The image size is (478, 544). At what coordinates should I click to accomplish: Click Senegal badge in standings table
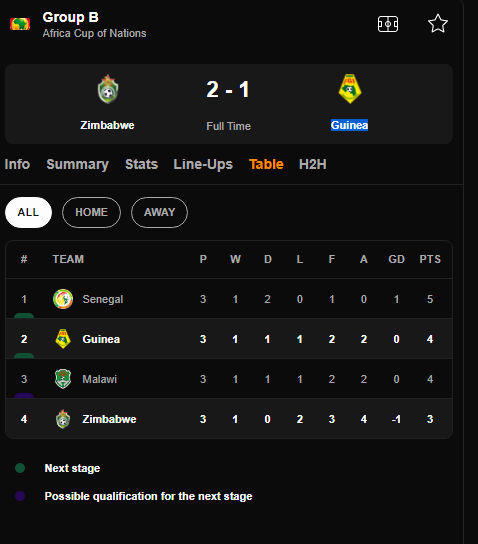pos(63,299)
